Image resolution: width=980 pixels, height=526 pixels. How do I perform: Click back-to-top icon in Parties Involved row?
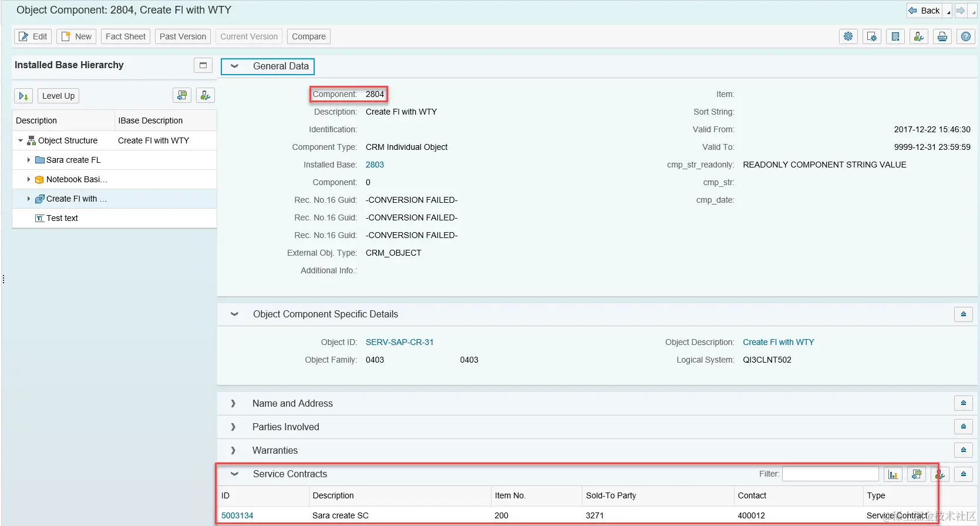964,427
